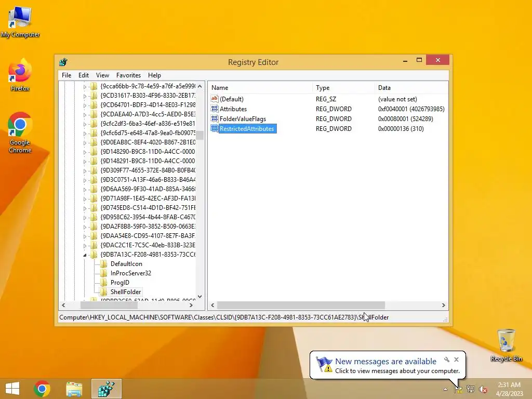Viewport: 532px width, 399px height.
Task: Select the Attributes DWORD icon
Action: (215, 109)
